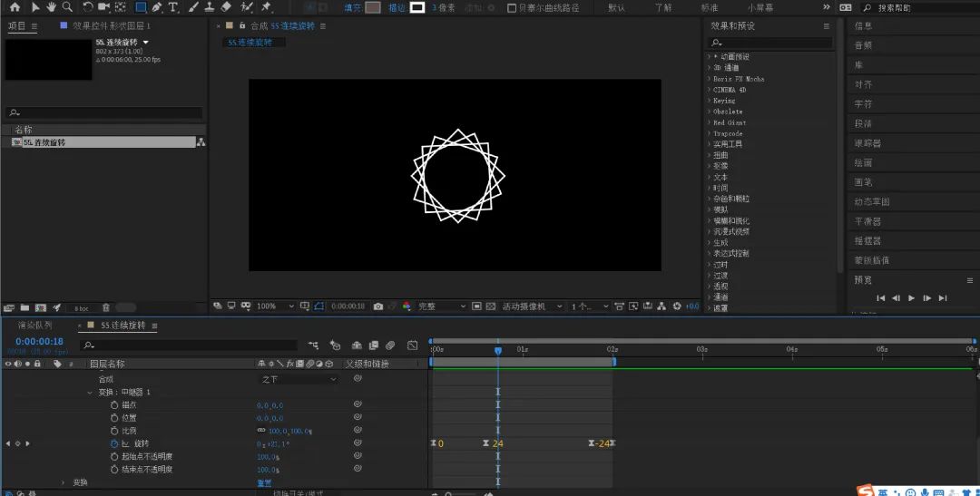
Task: Toggle the 比例 stopwatch
Action: (x=114, y=431)
